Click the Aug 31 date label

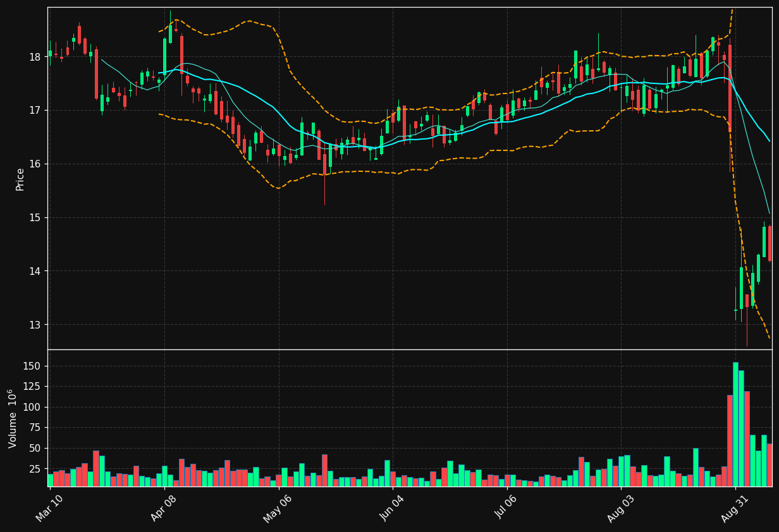734,508
